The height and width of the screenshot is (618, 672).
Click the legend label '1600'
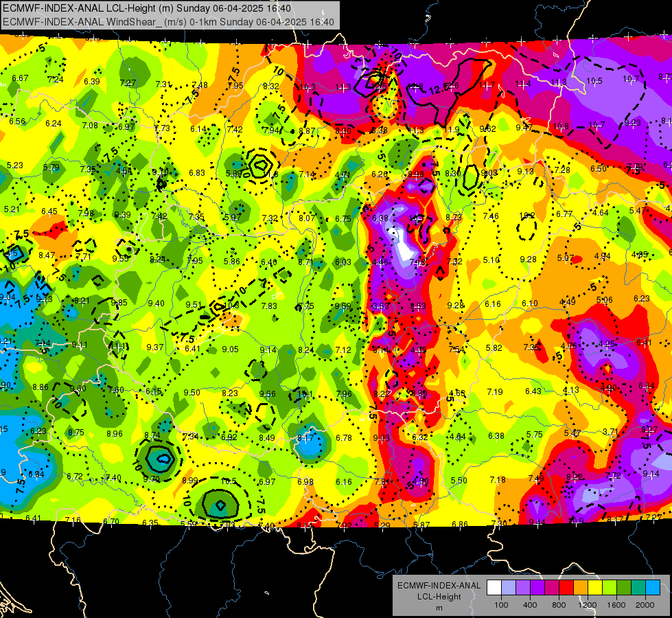click(x=616, y=605)
